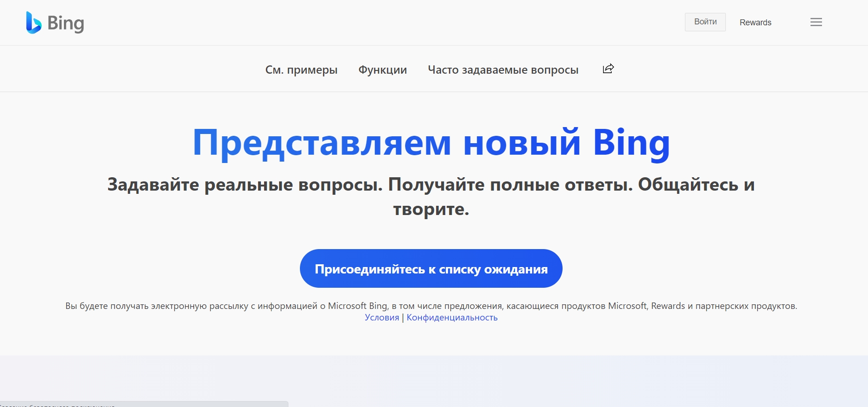
Task: Click the word 'Bing' in the blue headline
Action: click(x=631, y=143)
